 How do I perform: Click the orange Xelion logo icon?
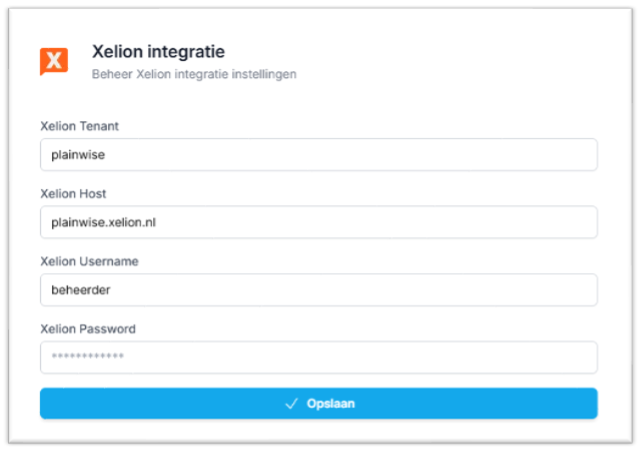[x=54, y=61]
